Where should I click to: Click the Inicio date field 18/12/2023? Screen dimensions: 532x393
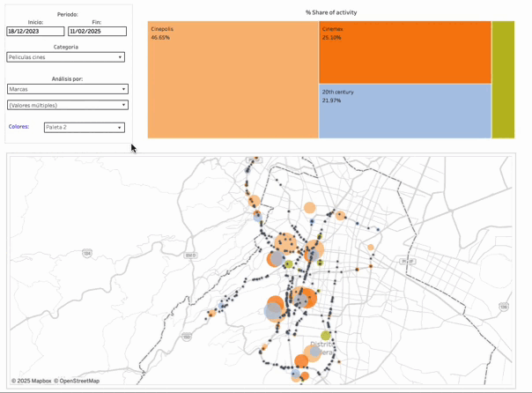35,31
